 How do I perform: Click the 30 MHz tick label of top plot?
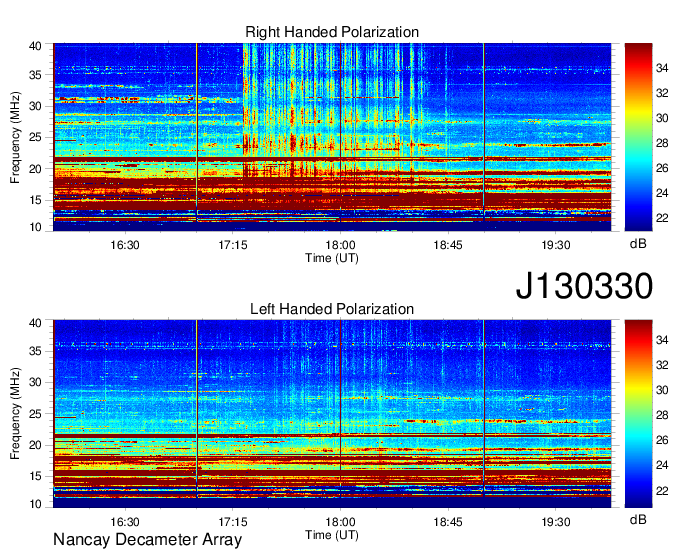[x=35, y=106]
